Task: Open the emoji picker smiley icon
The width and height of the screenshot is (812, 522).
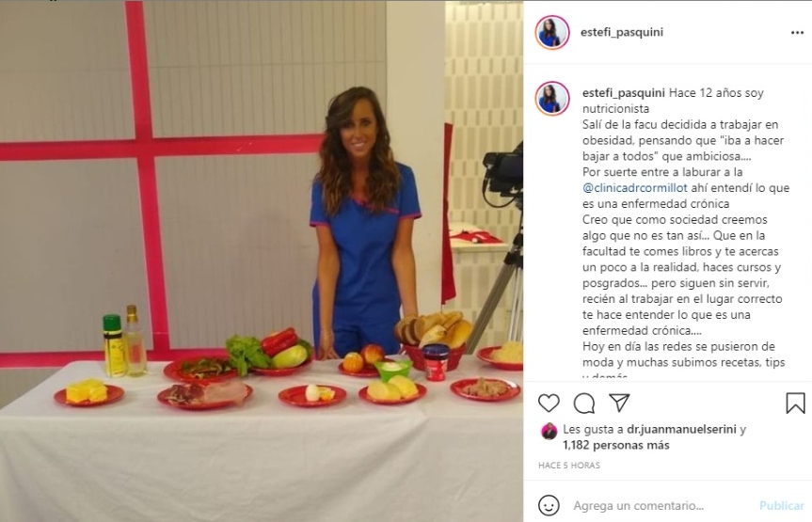Action: click(x=549, y=505)
